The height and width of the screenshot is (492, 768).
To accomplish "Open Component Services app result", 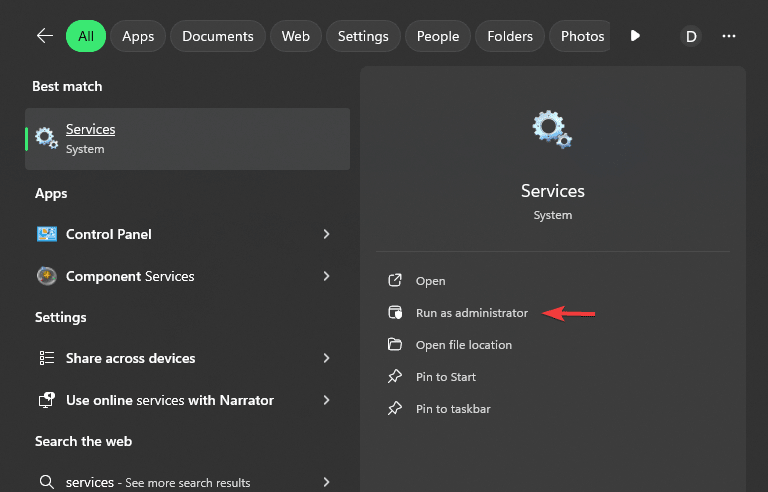I will tap(188, 276).
